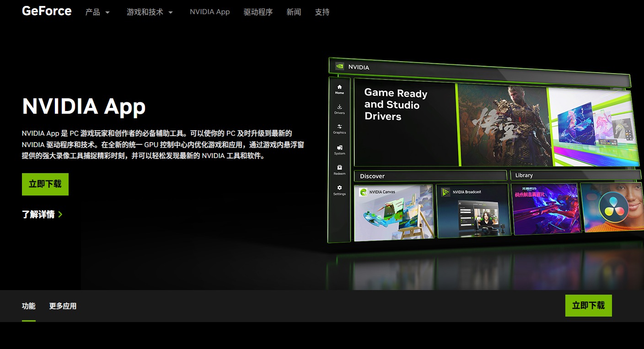Click the Drivers download icon
Screen dimensions: 644x349
339,107
